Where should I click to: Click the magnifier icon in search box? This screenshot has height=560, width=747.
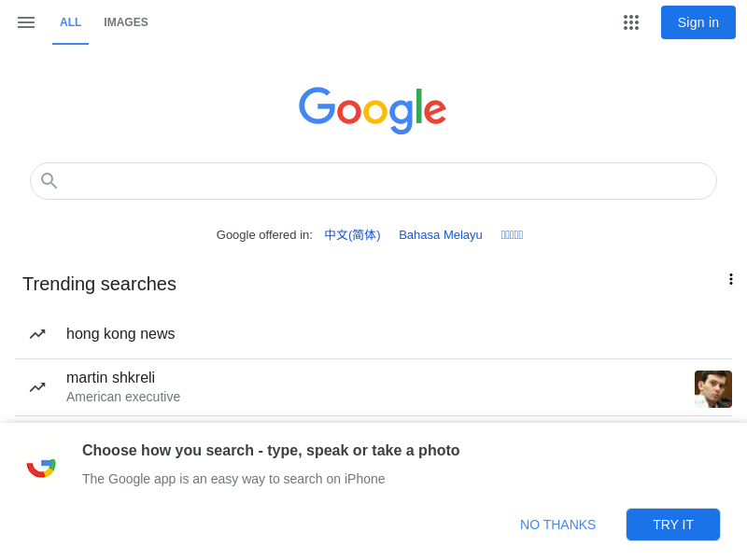pyautogui.click(x=49, y=181)
